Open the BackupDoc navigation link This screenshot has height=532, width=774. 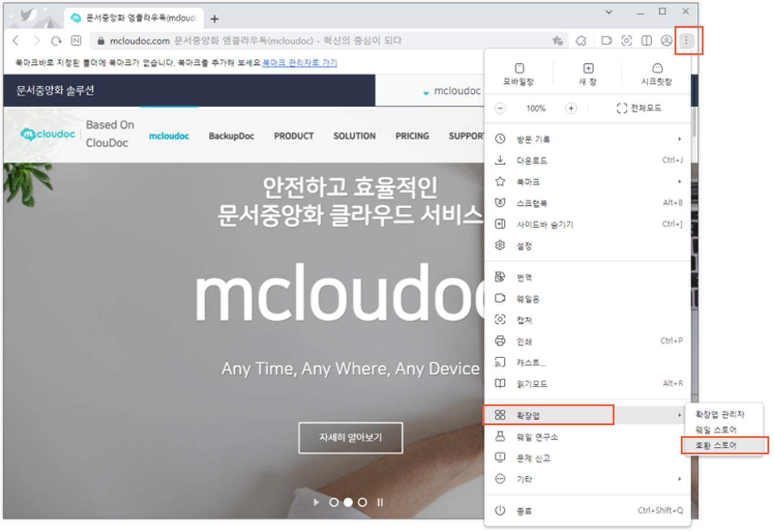point(231,136)
